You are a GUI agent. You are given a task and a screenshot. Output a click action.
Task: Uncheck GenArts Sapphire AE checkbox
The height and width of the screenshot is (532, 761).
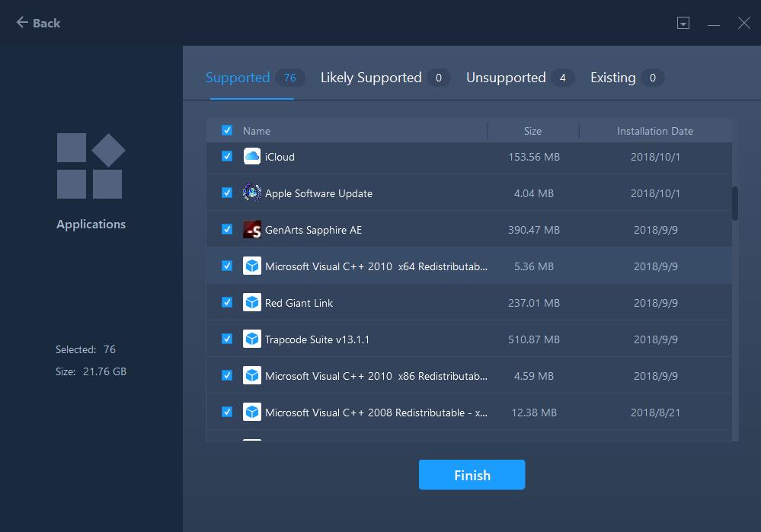click(x=227, y=229)
